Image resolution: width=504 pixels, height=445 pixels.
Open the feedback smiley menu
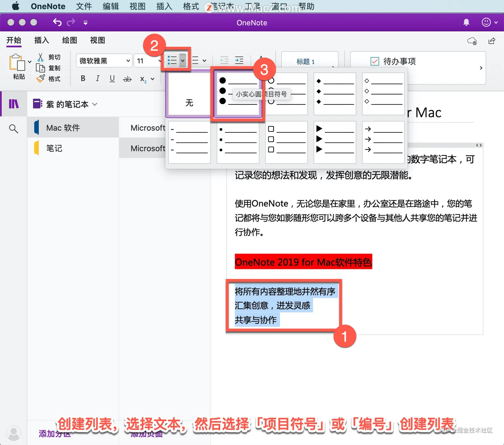click(x=490, y=22)
